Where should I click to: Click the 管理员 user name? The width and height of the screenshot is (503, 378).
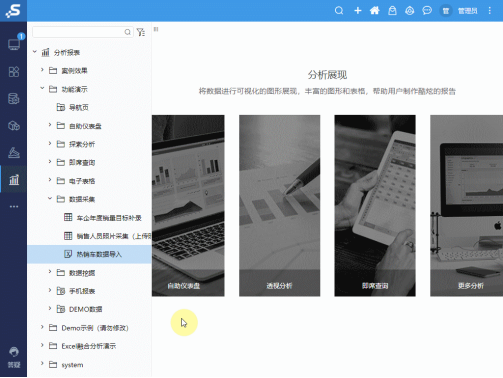467,11
